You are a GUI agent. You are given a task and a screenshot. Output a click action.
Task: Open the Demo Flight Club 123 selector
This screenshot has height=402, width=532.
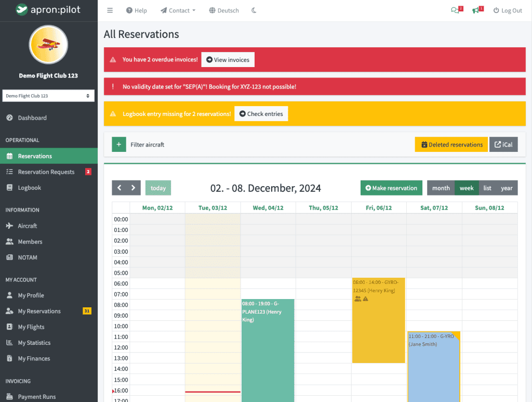pyautogui.click(x=48, y=96)
